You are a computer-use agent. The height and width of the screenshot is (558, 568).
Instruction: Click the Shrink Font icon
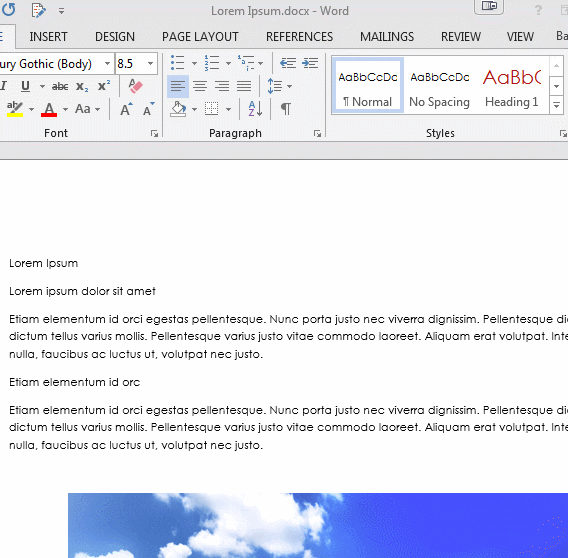tap(148, 109)
